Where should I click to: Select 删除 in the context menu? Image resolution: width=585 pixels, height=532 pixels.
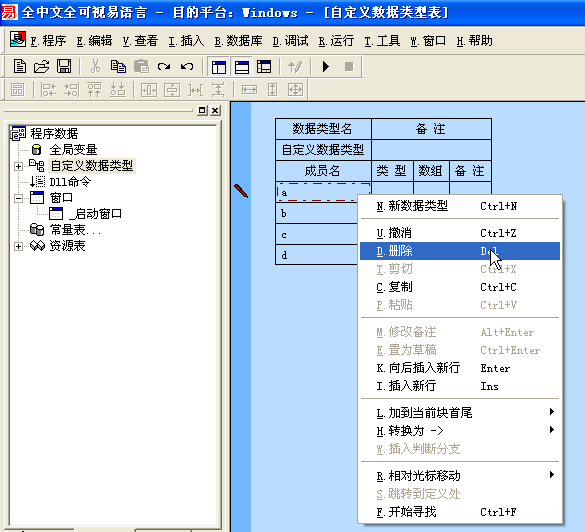460,251
